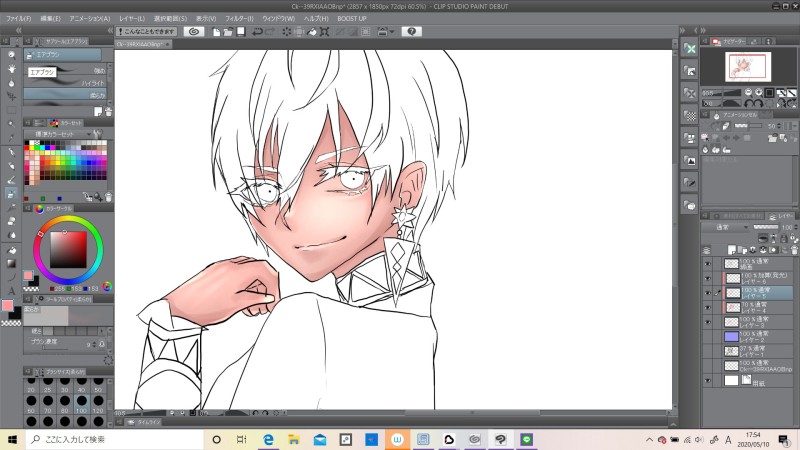The width and height of the screenshot is (800, 450).
Task: Click the navigator zoom in icon
Action: click(x=758, y=92)
